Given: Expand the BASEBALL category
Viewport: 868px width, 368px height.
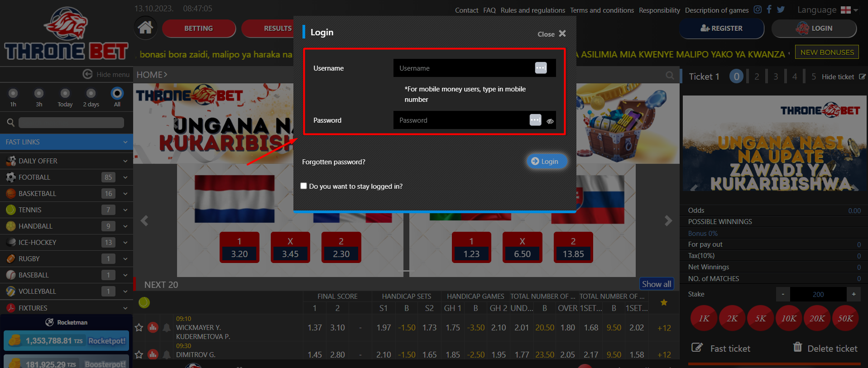Looking at the screenshot, I should (x=66, y=275).
